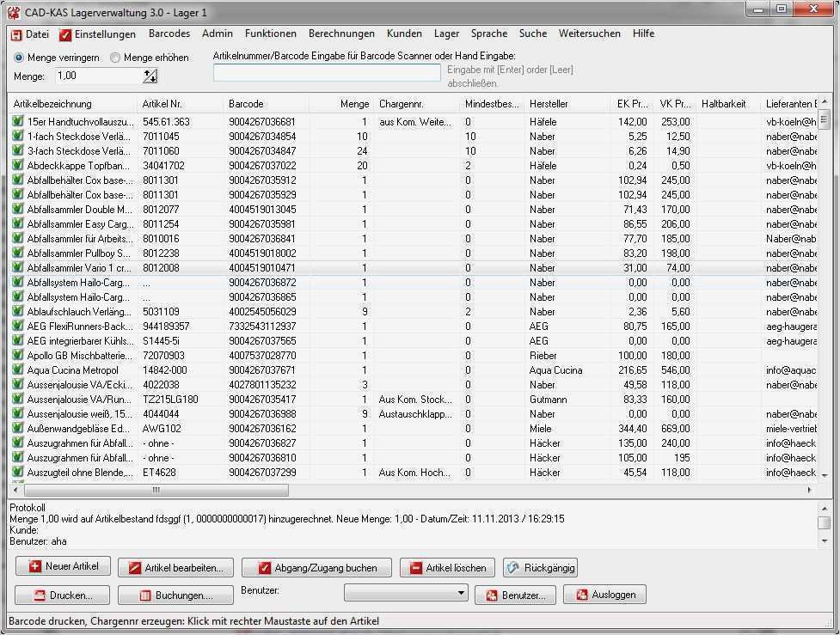Open the Admin menu

218,34
